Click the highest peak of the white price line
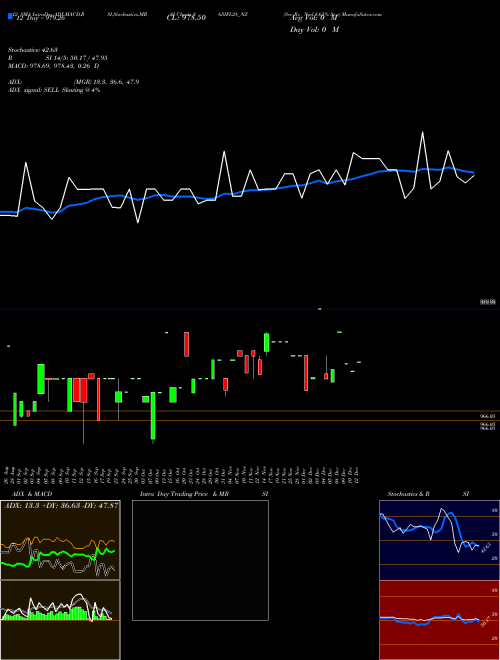The height and width of the screenshot is (660, 500). (x=422, y=133)
